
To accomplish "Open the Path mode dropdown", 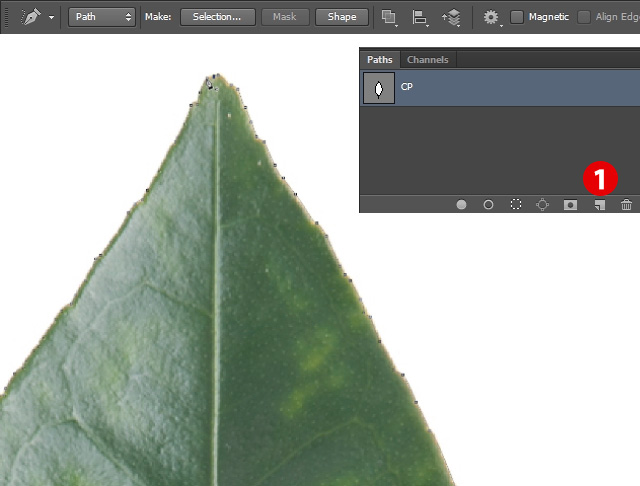I will pyautogui.click(x=102, y=17).
